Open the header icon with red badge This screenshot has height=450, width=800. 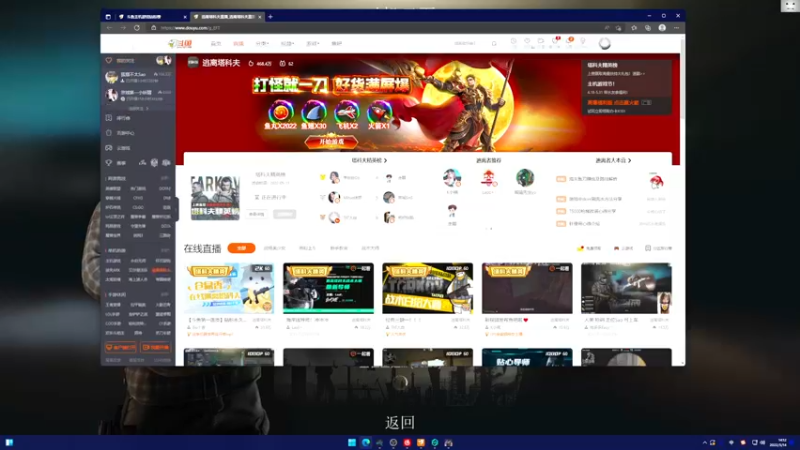[x=556, y=42]
